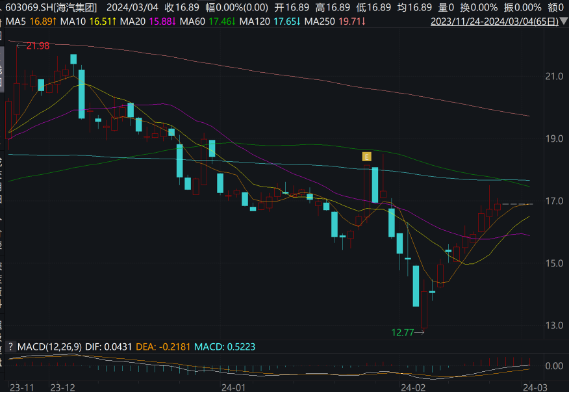570x393 pixels.
Task: Open the 2023/11/24-2024/03/04(65日) date range link
Action: (x=494, y=21)
